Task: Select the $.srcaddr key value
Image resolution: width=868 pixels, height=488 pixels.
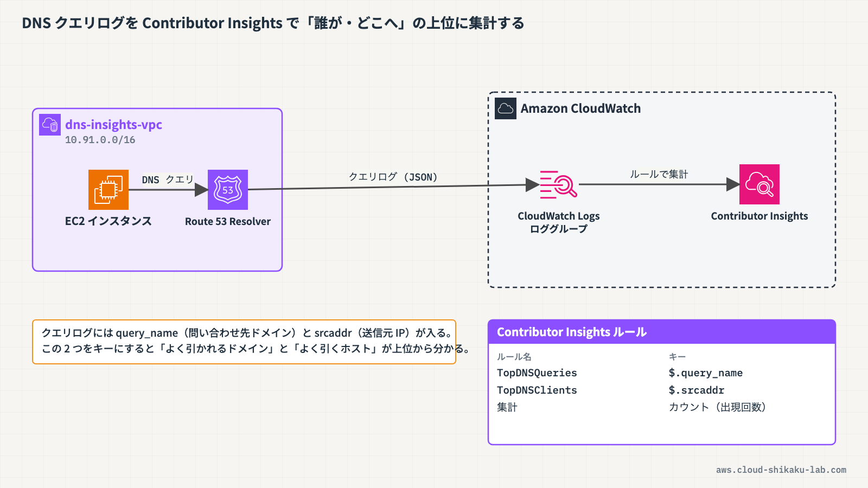Action: click(x=697, y=390)
